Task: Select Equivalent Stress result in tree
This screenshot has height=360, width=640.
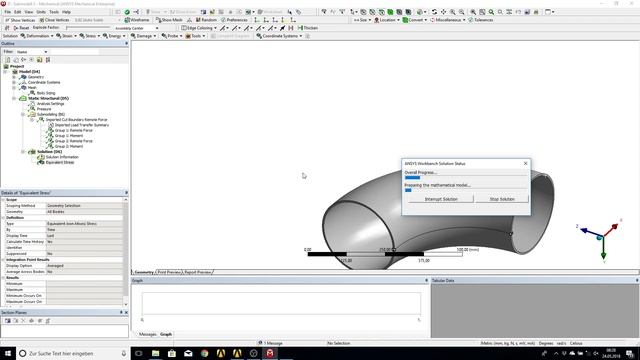Action: [x=60, y=162]
